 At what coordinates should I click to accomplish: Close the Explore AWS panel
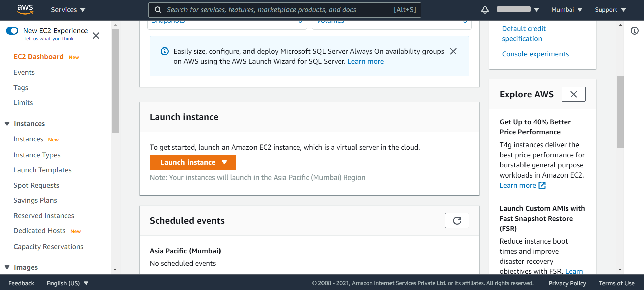tap(573, 94)
